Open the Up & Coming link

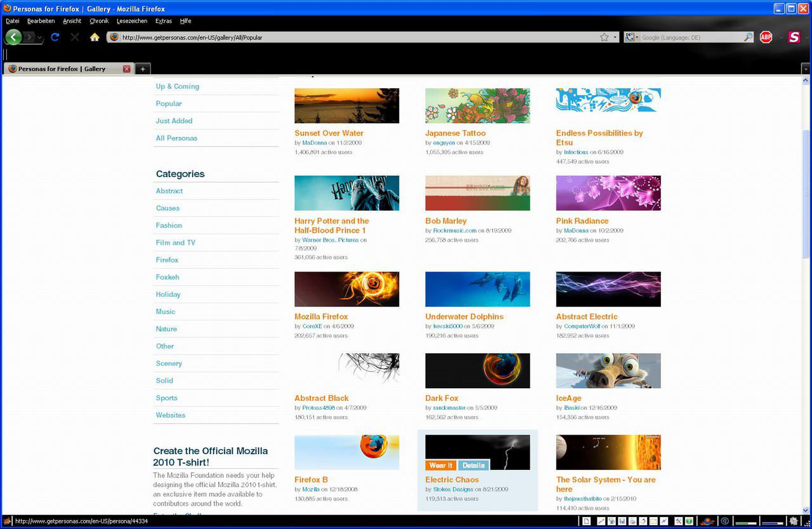tap(178, 86)
